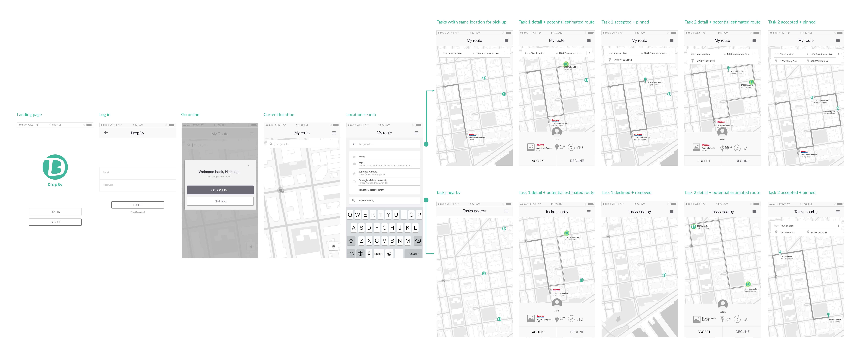Click Explore nearby row

[384, 200]
